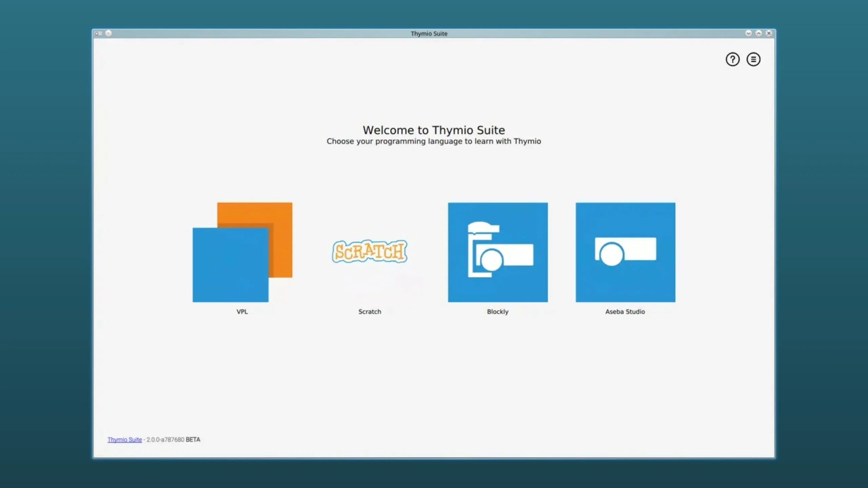868x488 pixels.
Task: Open the VPL programming icon
Action: coord(242,252)
